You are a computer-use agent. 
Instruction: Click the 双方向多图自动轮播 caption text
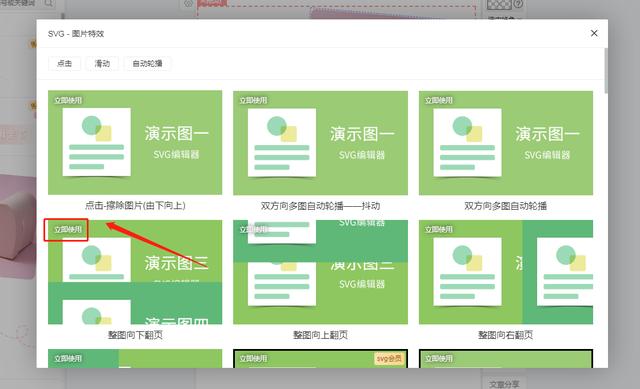[505, 206]
